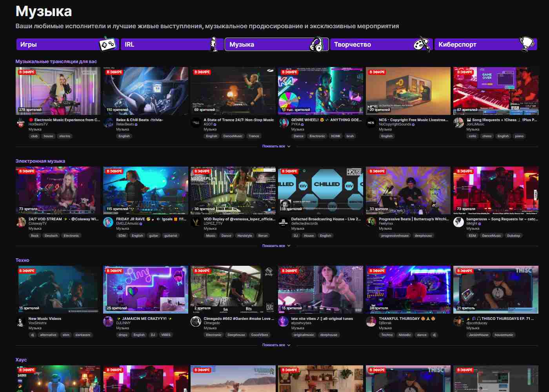
Task: Switch to the Игры category tab
Action: pos(67,44)
